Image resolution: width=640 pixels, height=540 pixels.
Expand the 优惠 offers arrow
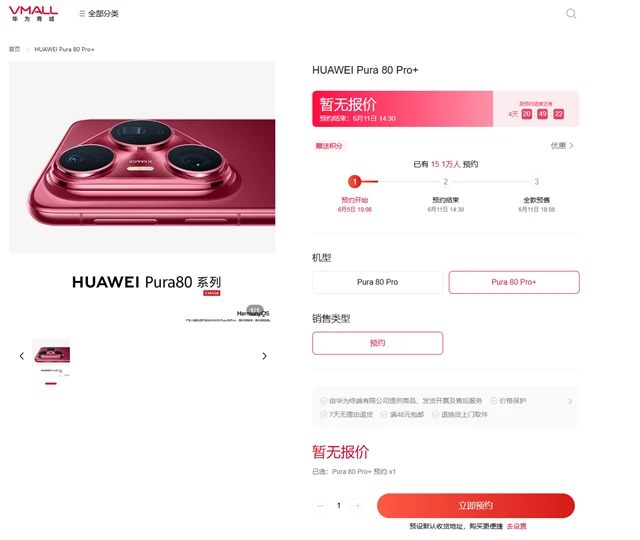click(562, 145)
